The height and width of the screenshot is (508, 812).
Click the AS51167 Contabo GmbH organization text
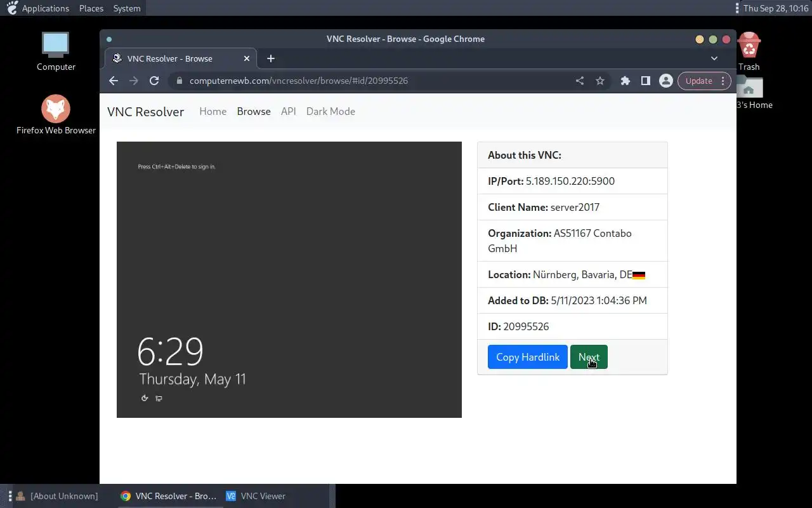[560, 241]
